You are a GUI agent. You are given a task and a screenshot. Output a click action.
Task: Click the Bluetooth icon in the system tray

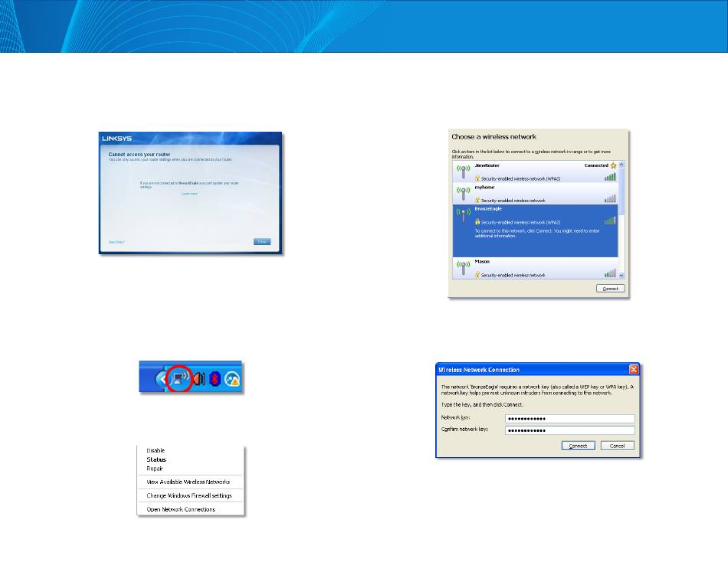point(215,379)
